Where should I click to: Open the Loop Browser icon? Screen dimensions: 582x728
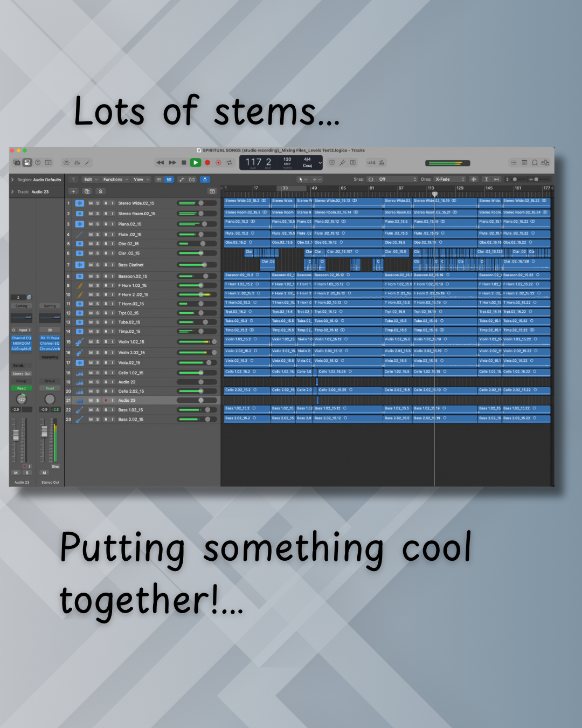[535, 162]
